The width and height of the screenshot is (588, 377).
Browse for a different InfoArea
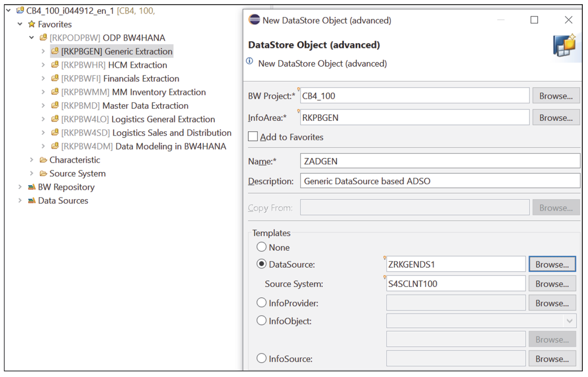(555, 117)
